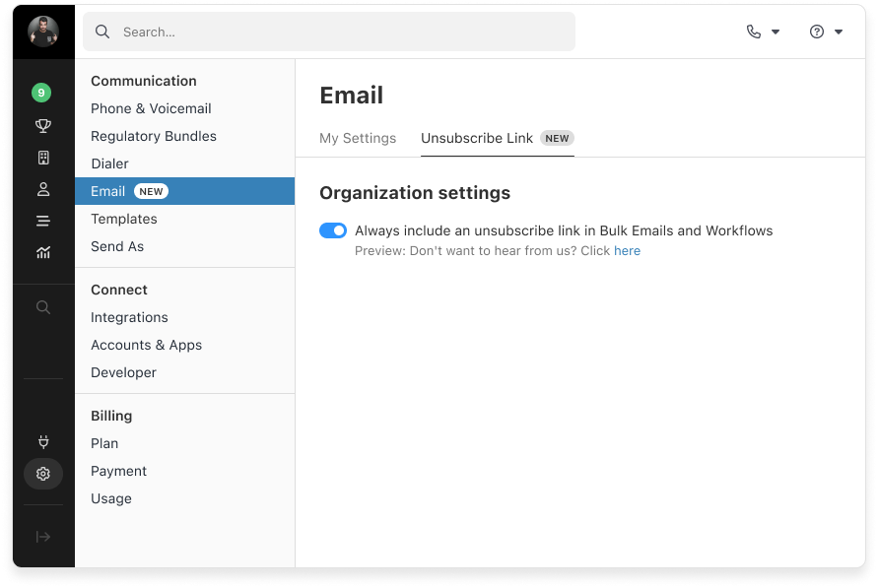Screen dimensions: 878x588
Task: Open the user profile avatar
Action: click(43, 32)
